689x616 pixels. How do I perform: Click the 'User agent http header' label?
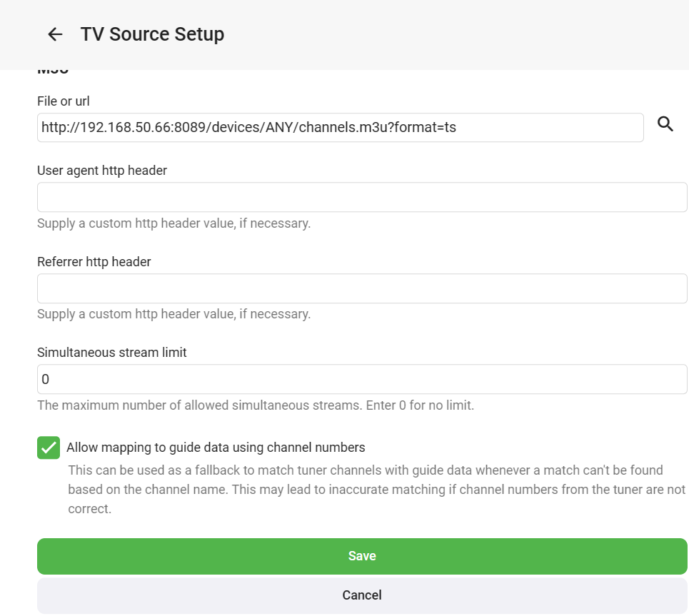point(102,171)
